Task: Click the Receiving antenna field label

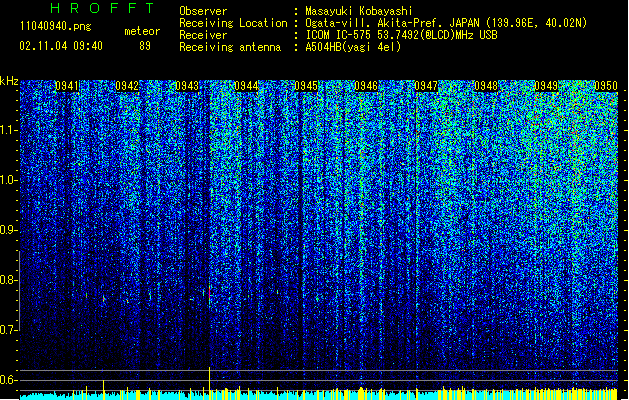Action: [x=230, y=47]
